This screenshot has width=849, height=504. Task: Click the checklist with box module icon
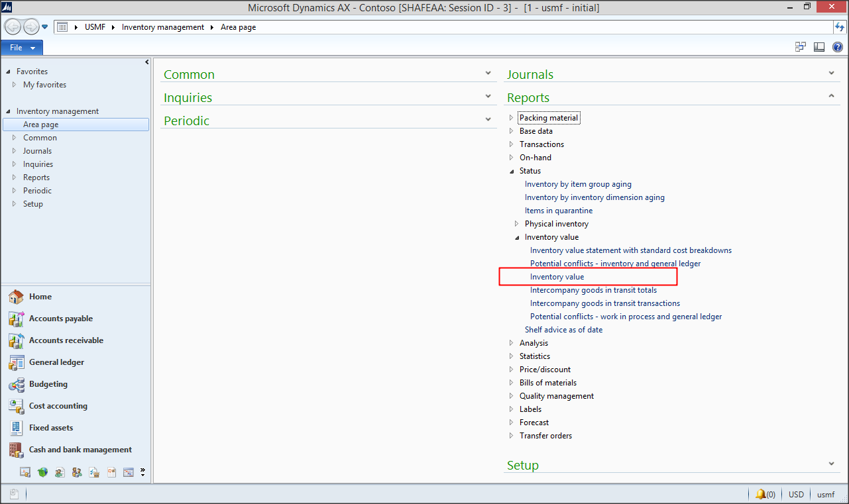94,472
